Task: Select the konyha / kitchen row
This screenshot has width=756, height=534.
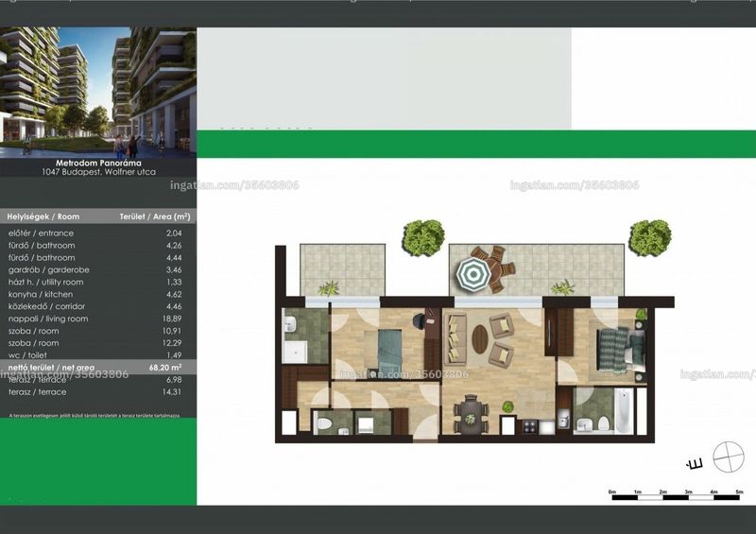Action: point(95,294)
